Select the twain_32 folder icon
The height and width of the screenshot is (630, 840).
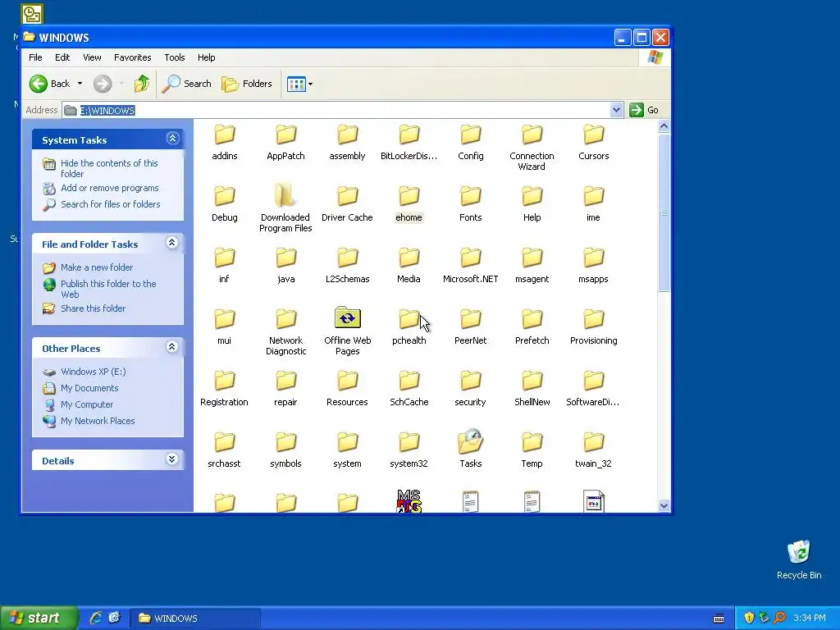(x=594, y=442)
